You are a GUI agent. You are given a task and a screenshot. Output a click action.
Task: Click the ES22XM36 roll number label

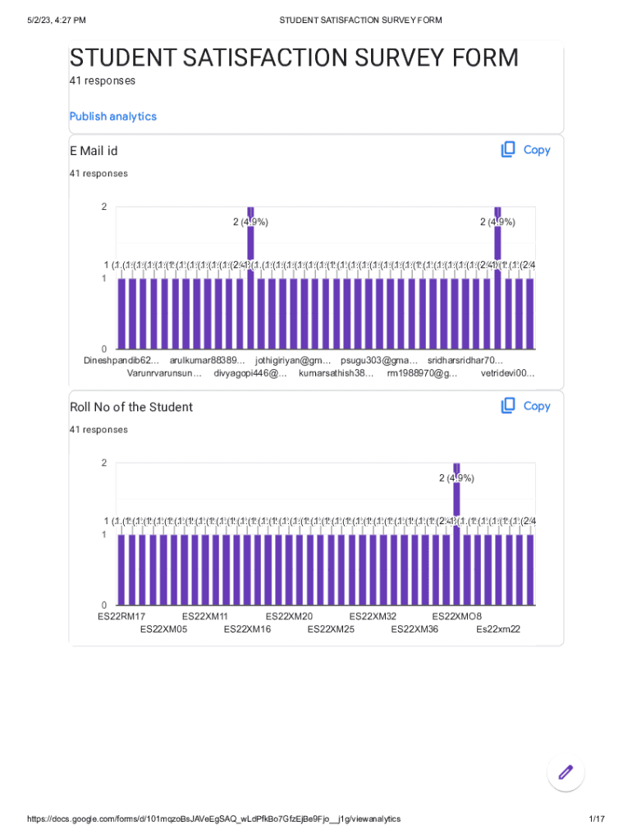pyautogui.click(x=414, y=629)
